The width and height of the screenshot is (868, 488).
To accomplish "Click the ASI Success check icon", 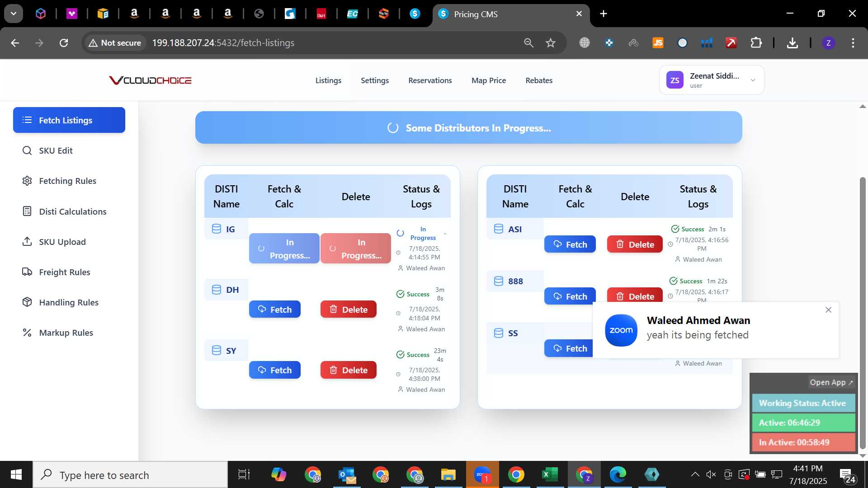I will click(675, 229).
